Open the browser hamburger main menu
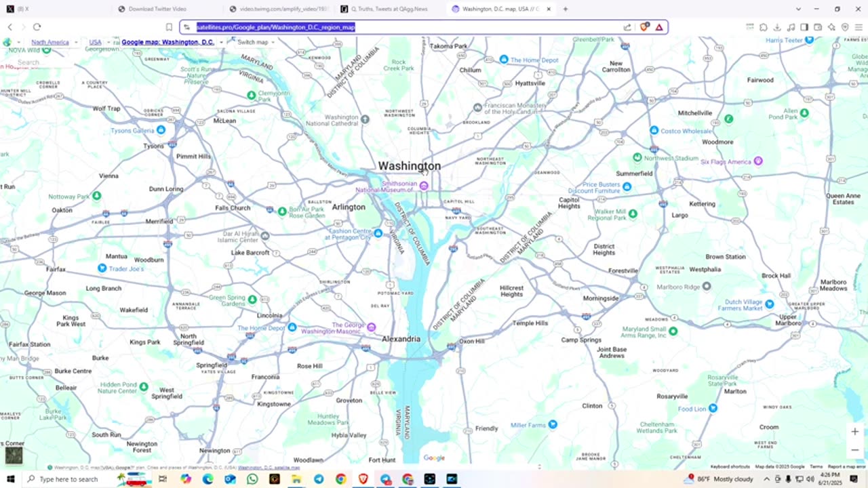This screenshot has height=488, width=868. (x=859, y=27)
